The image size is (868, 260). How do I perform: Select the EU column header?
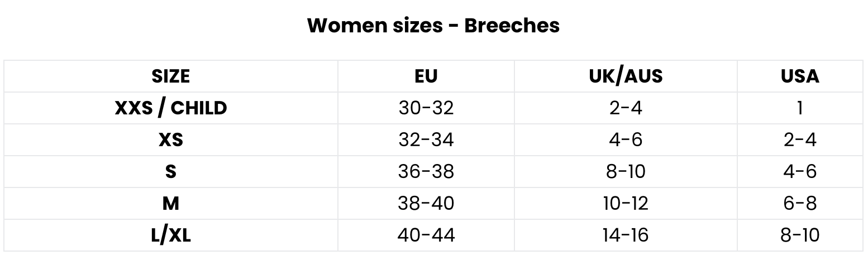coord(426,76)
